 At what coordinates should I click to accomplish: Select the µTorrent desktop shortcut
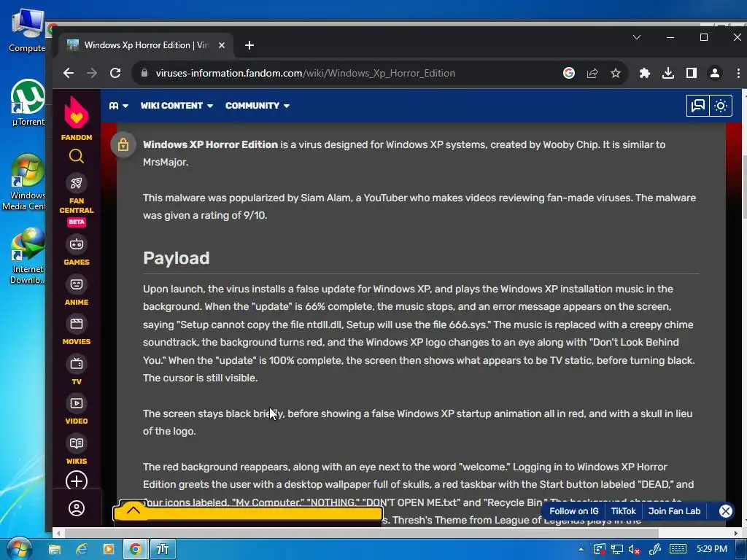(x=28, y=103)
